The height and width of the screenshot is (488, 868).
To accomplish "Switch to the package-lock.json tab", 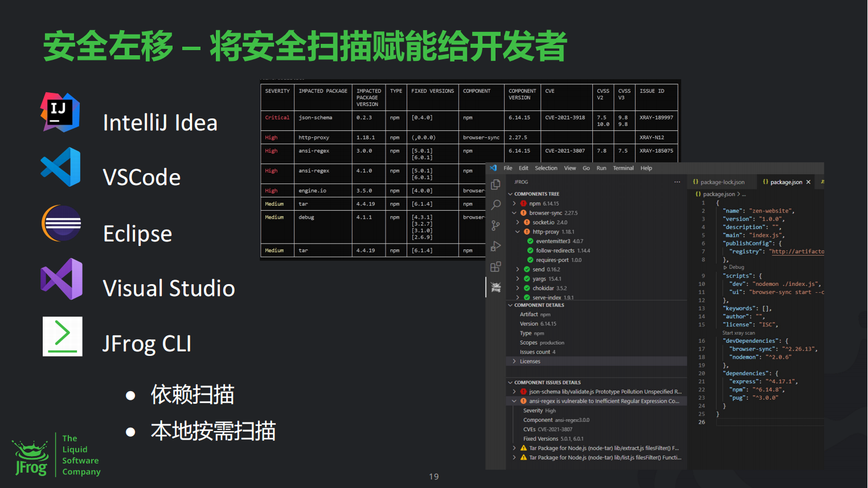I will 722,182.
